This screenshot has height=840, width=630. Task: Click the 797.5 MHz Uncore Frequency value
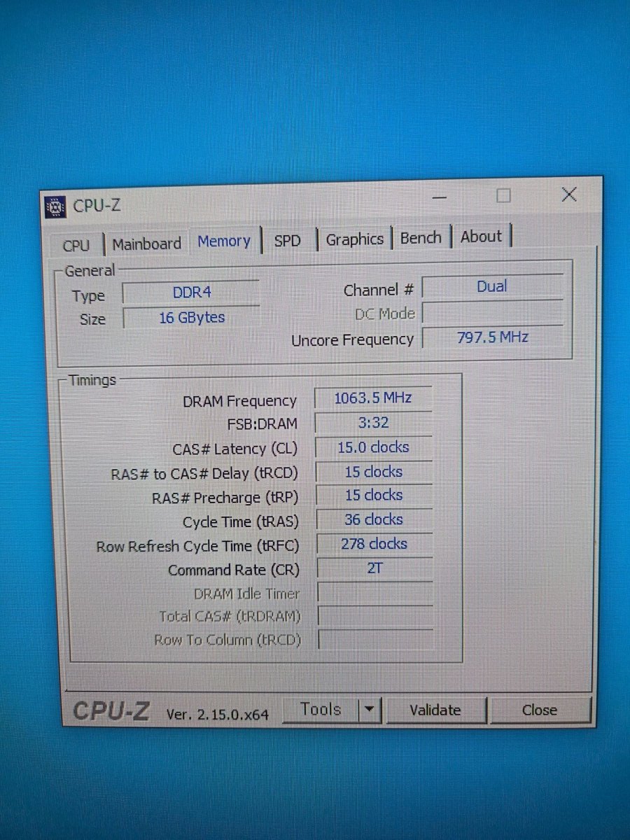coord(493,337)
